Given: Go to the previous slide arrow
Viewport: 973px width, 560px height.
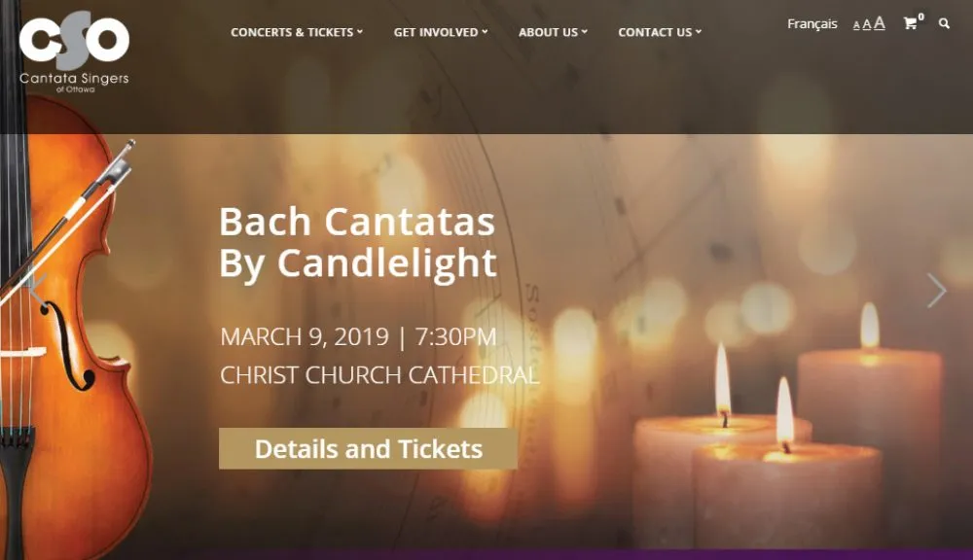Looking at the screenshot, I should click(x=37, y=290).
